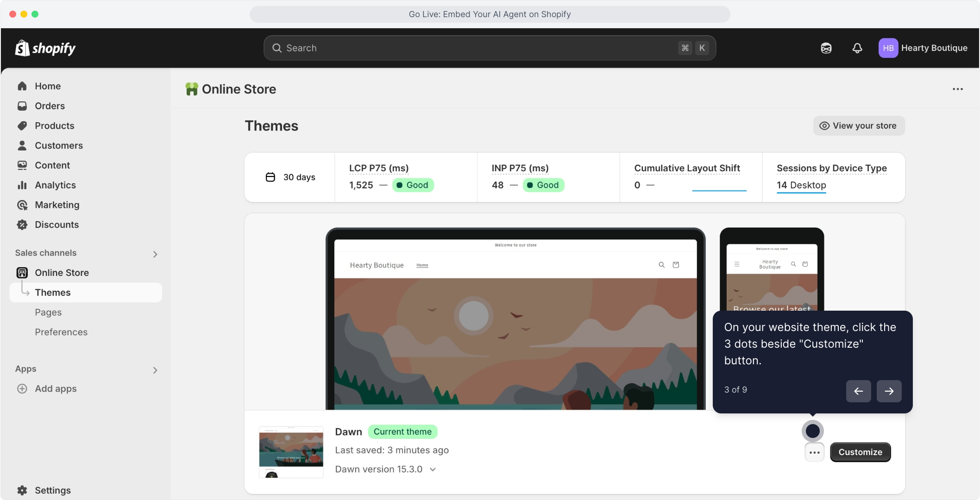Expand the Sales channels chevron
This screenshot has width=980, height=500.
[155, 254]
